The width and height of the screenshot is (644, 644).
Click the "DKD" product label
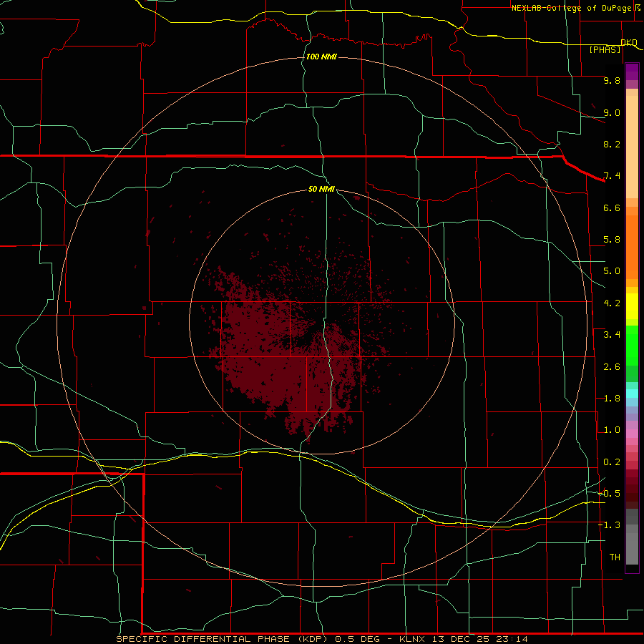pyautogui.click(x=629, y=42)
